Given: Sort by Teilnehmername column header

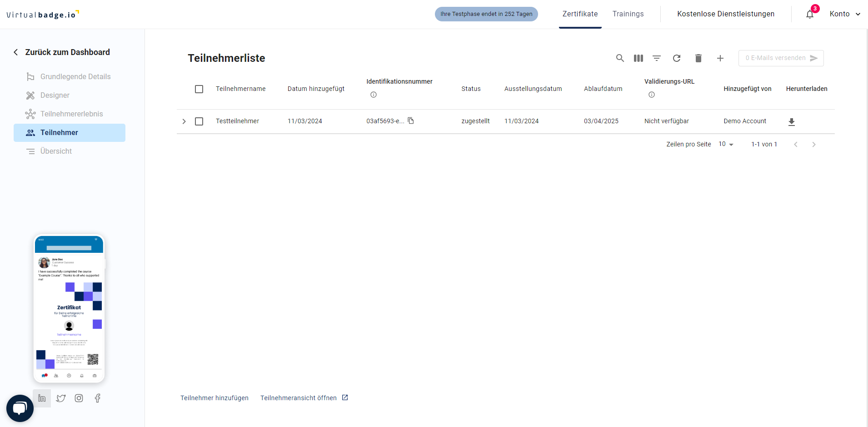Looking at the screenshot, I should point(241,89).
